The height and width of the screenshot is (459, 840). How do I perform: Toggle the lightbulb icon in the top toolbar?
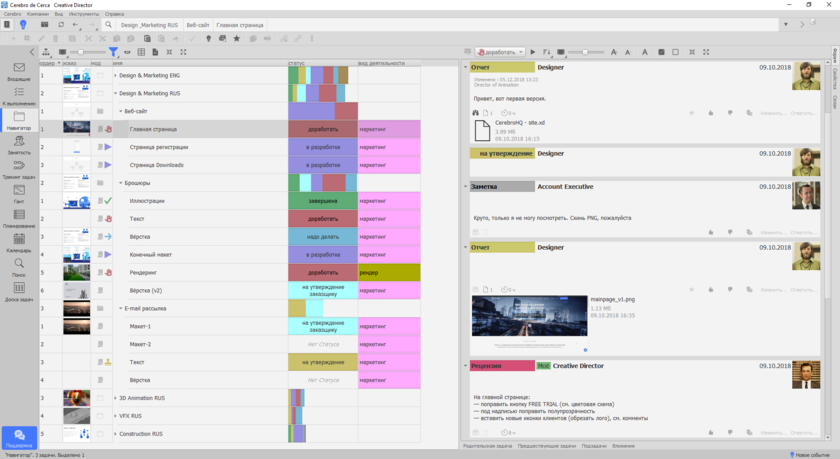point(24,24)
